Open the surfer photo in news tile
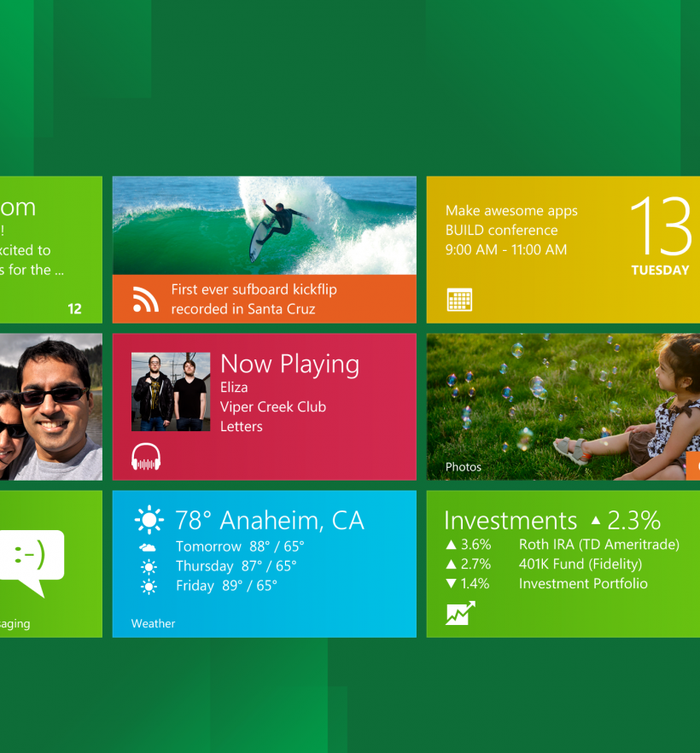 [x=264, y=225]
